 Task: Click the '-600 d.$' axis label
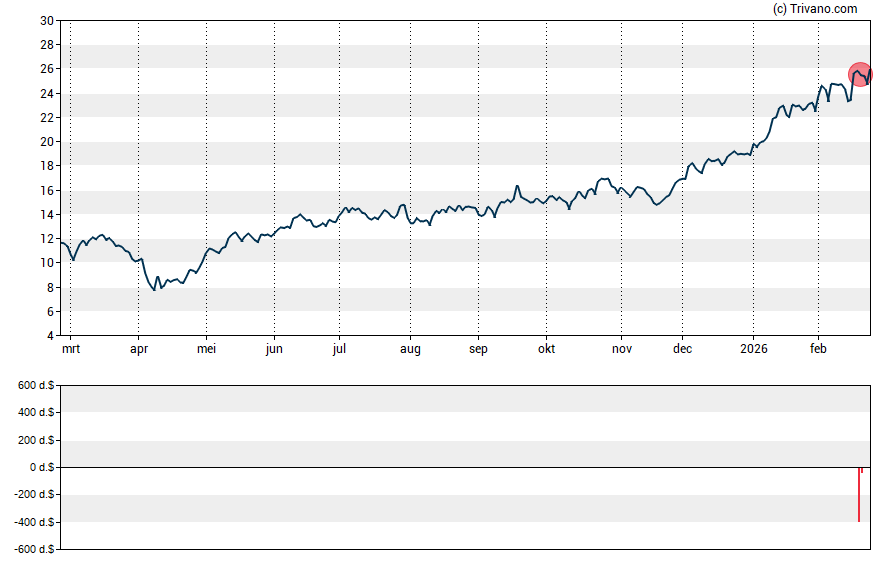tap(35, 549)
